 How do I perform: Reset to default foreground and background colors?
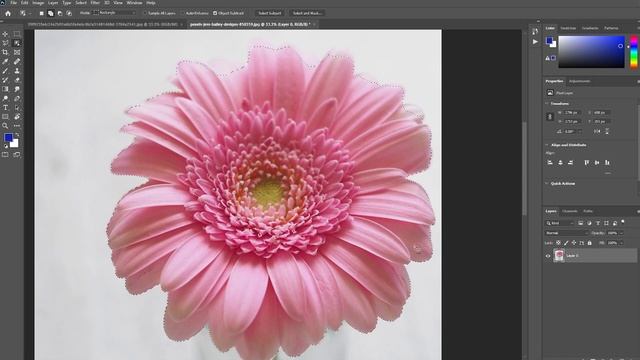coord(5,146)
